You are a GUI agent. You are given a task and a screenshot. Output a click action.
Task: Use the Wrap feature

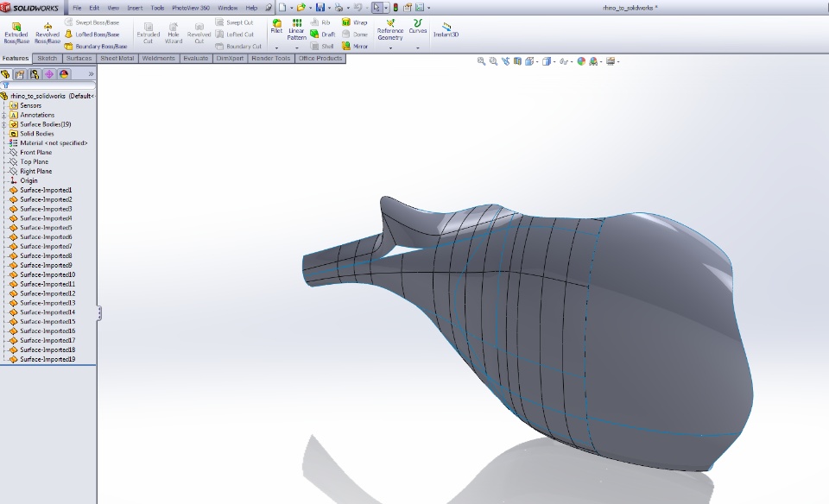pos(355,22)
